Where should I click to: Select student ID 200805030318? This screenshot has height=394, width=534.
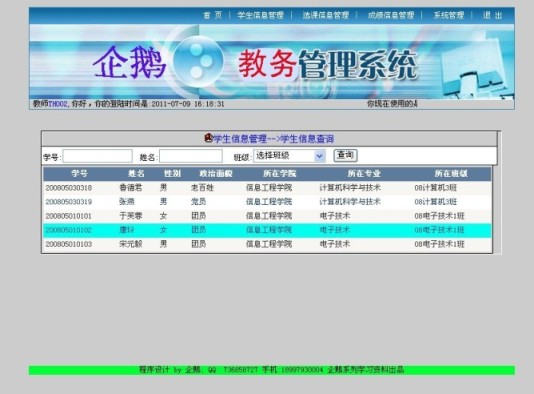point(69,188)
